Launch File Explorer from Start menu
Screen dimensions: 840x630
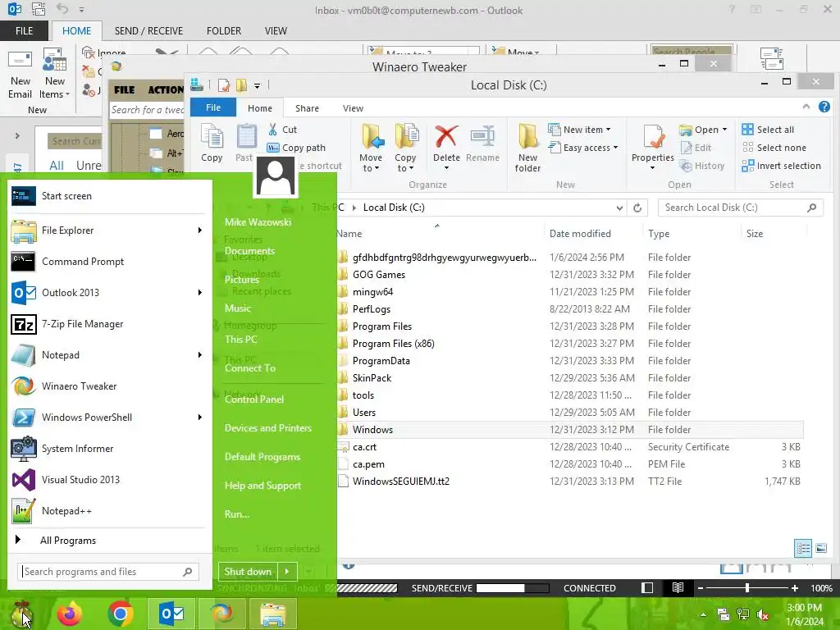point(102,231)
